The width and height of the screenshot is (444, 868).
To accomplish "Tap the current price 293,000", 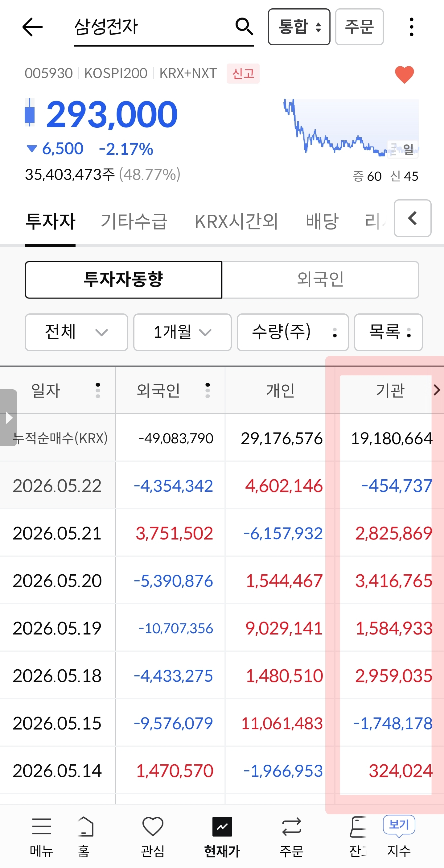I will 112,114.
